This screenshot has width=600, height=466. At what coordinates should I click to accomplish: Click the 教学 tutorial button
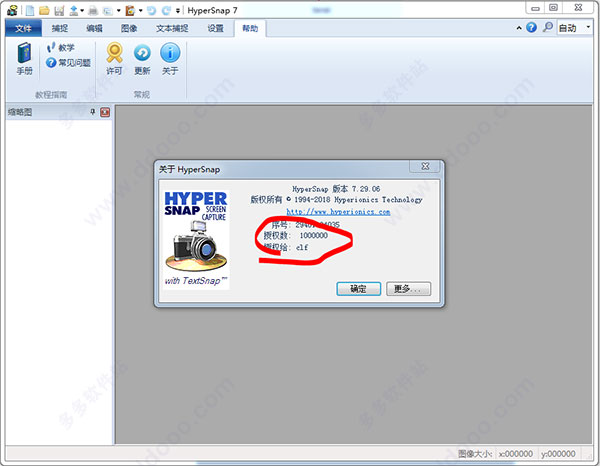coord(60,47)
